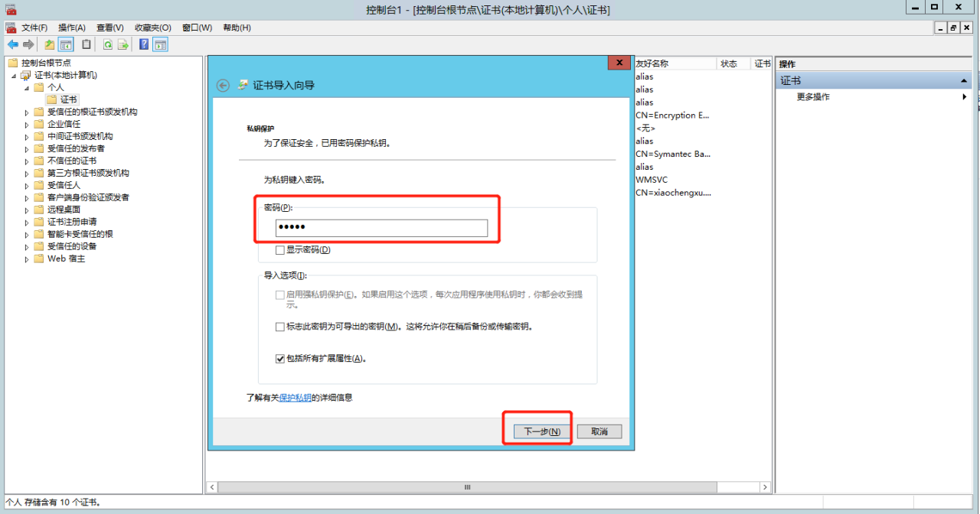Expand the 第三方根证书颁发机构 node
This screenshot has width=980, height=514.
click(x=28, y=173)
